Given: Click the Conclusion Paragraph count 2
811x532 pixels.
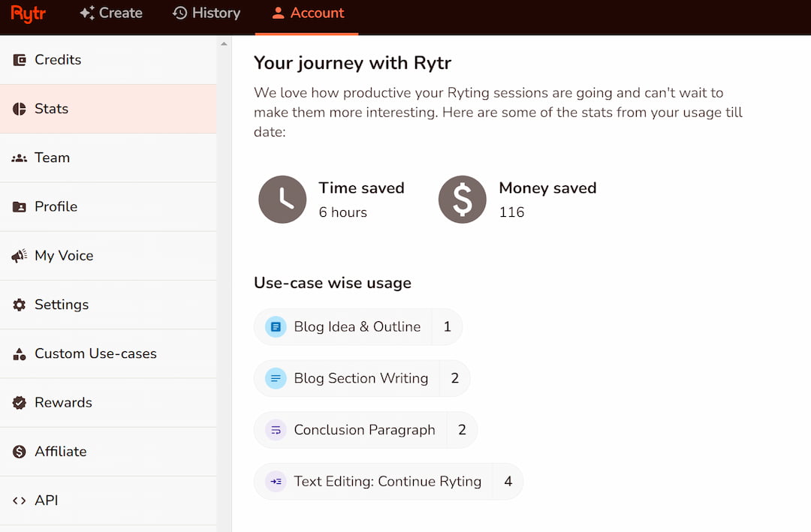Looking at the screenshot, I should pyautogui.click(x=463, y=430).
